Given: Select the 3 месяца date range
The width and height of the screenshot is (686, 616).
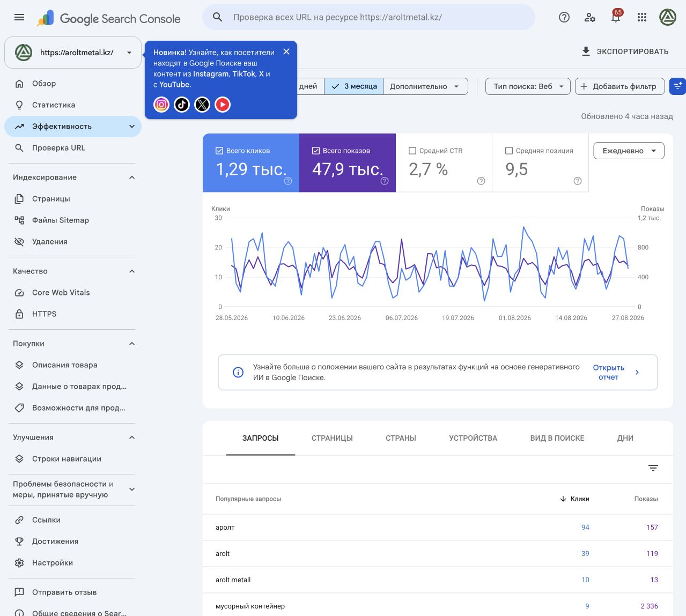Looking at the screenshot, I should [x=354, y=86].
